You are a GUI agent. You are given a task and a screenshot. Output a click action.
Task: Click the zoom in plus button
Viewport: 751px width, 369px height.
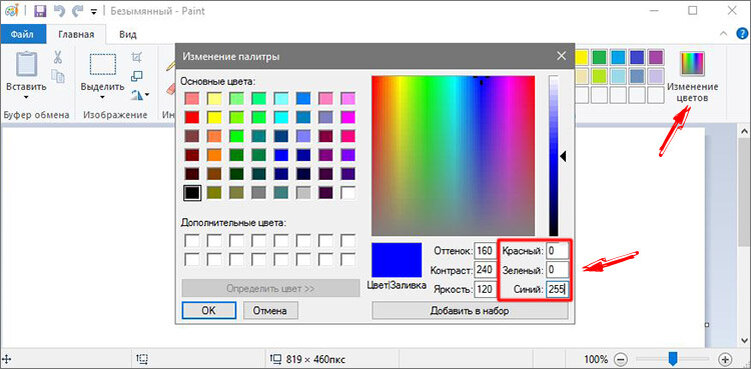[725, 358]
